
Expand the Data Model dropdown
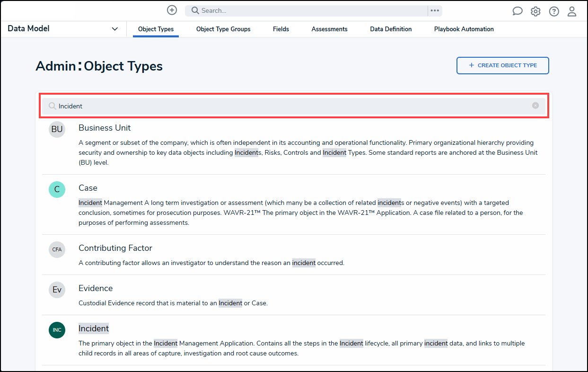tap(114, 29)
